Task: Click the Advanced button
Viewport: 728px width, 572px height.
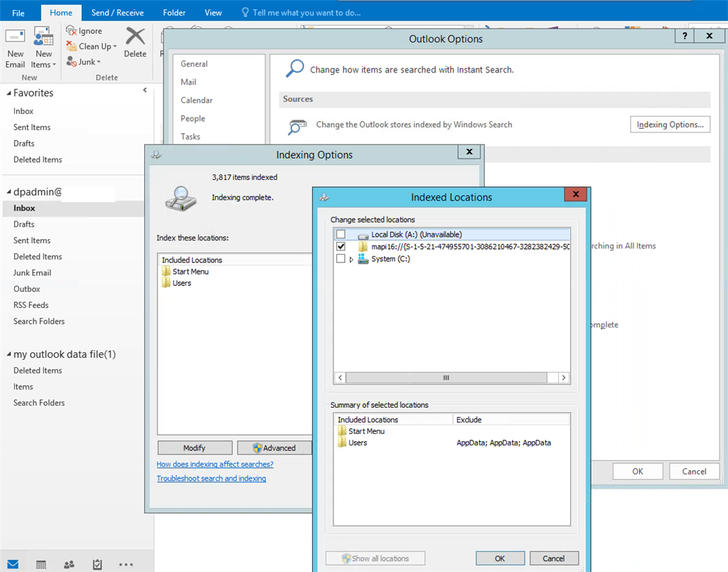Action: tap(274, 447)
